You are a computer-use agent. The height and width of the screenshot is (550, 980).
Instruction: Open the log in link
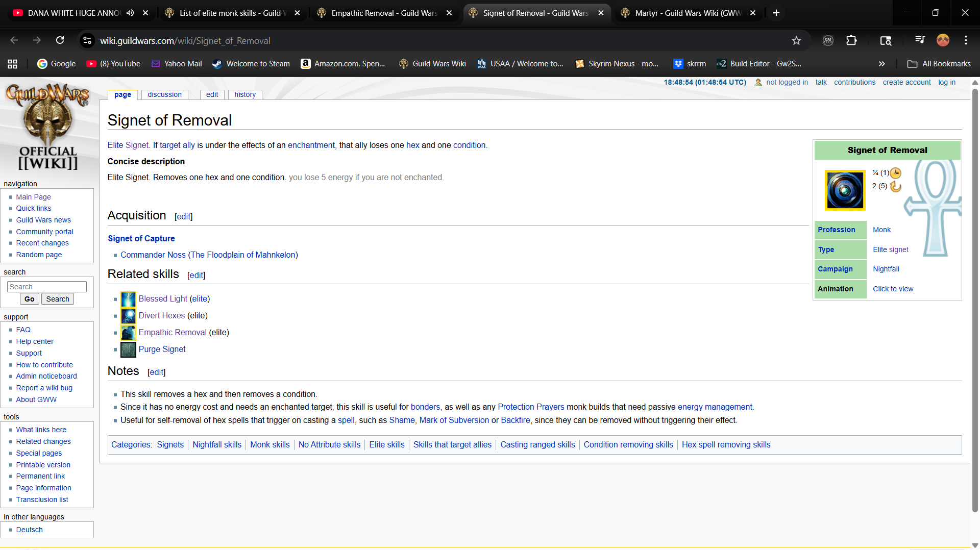947,82
